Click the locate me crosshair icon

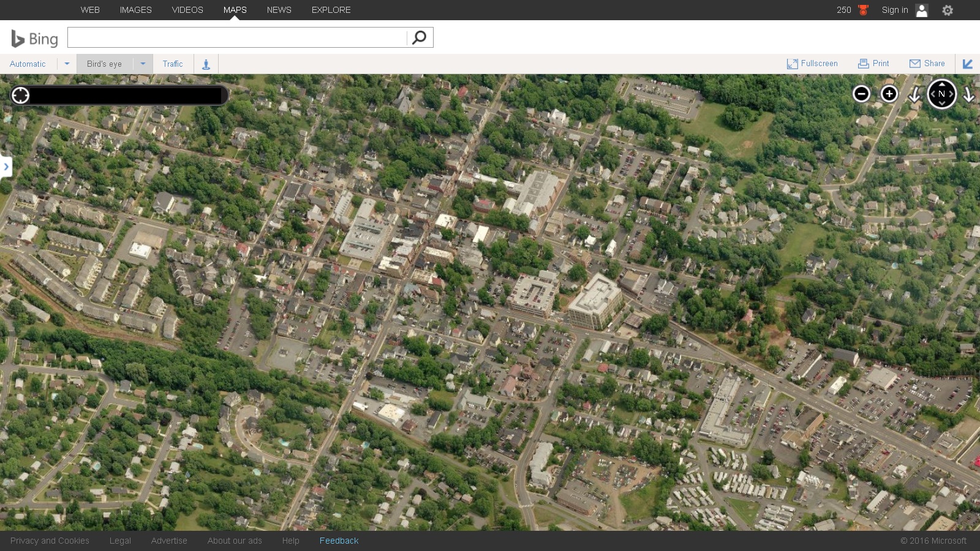(21, 95)
